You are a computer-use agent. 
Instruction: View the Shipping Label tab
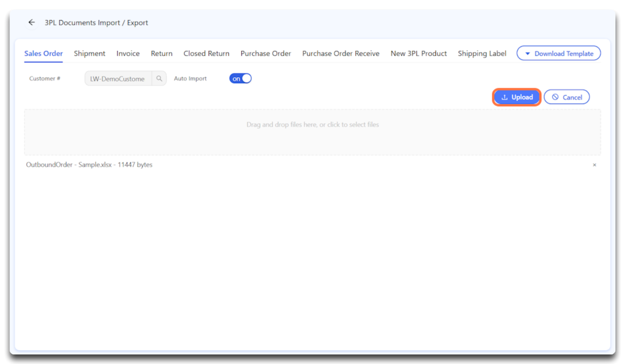[x=482, y=53]
